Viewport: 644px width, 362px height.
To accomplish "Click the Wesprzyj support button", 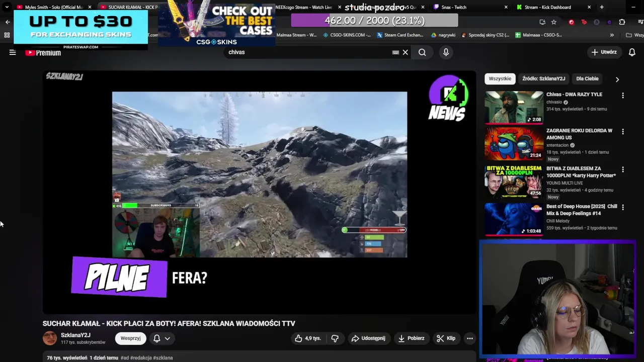I will coord(130,338).
